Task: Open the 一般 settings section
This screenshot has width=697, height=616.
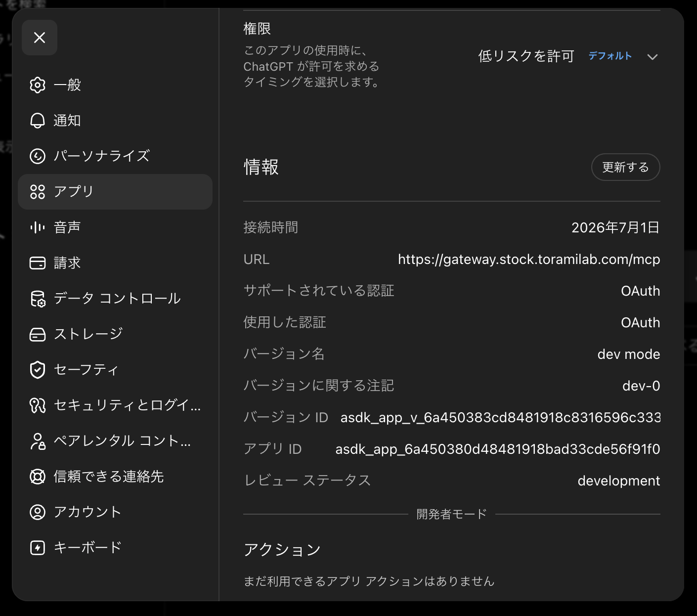Action: point(115,85)
